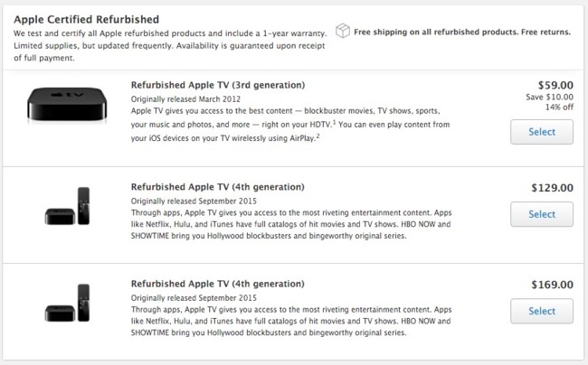Open the $129.00 Refurbished Apple TV (4th generation) title
The width and height of the screenshot is (588, 365).
[217, 187]
